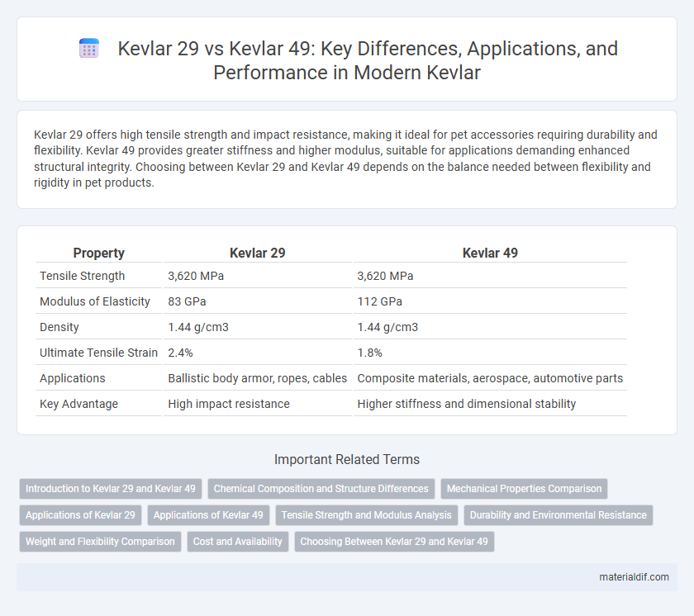Viewport: 694px width, 616px height.
Task: Open 'Cost and Availability' tag
Action: (x=238, y=541)
